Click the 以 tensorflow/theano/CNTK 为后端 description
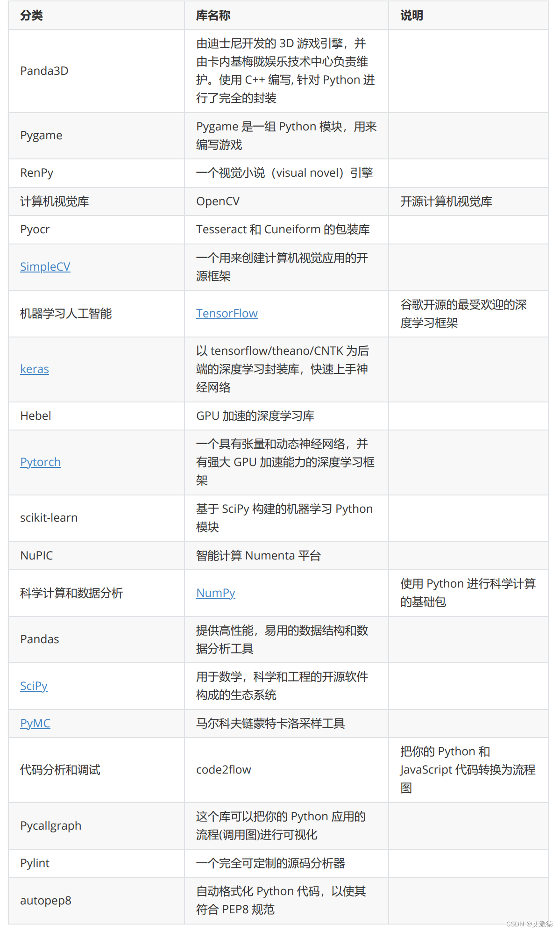Viewport: 560px width, 932px height. click(x=283, y=369)
